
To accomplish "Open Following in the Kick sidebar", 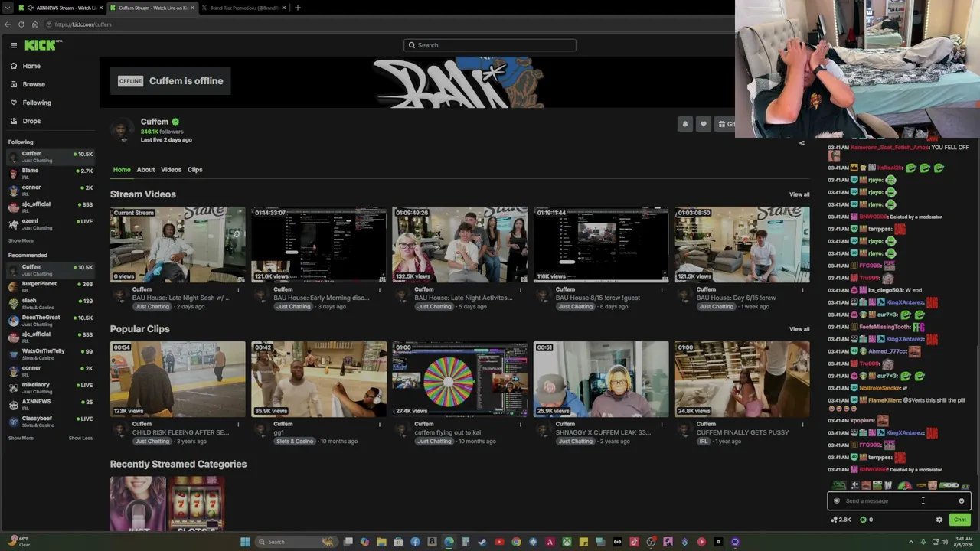I will click(x=37, y=103).
